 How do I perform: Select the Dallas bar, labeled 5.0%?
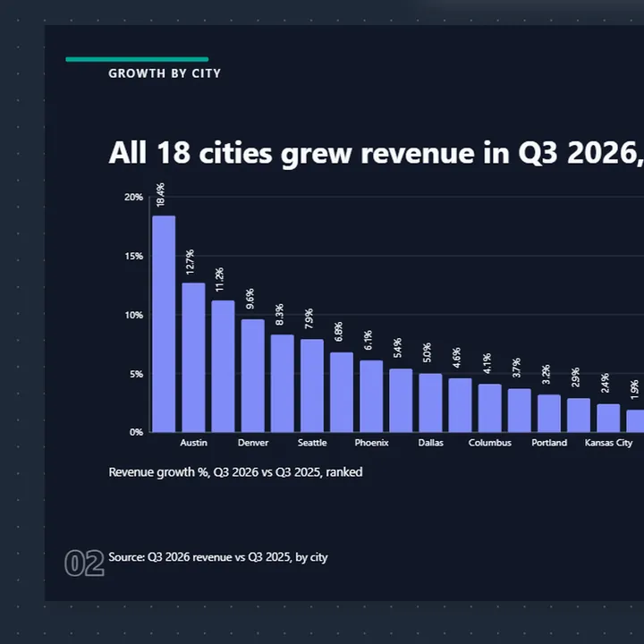click(430, 402)
